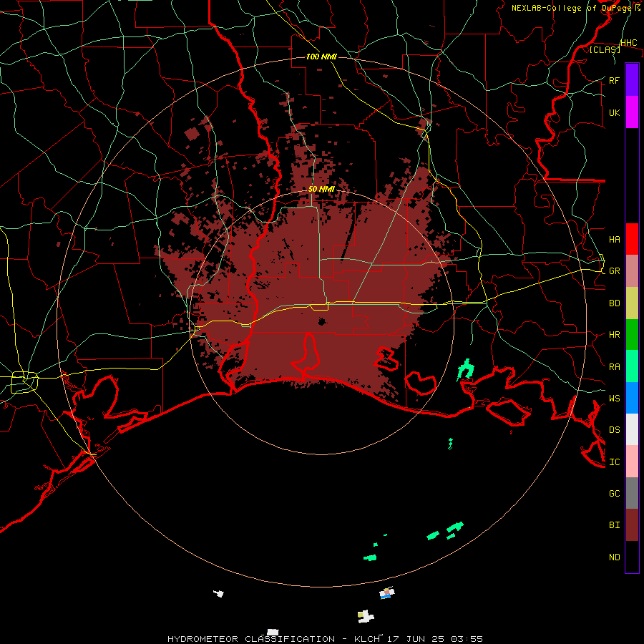Click the IC light pink legend swatch
The height and width of the screenshot is (644, 644).
(632, 462)
